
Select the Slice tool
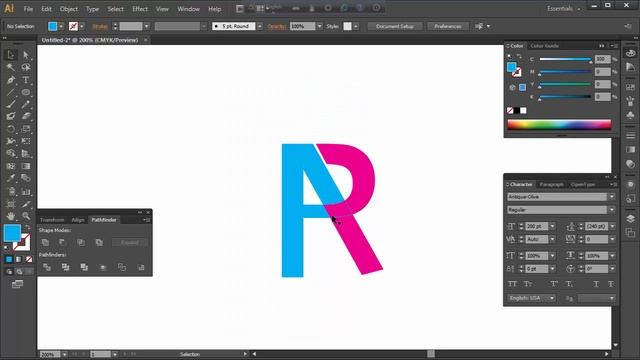pos(26,204)
